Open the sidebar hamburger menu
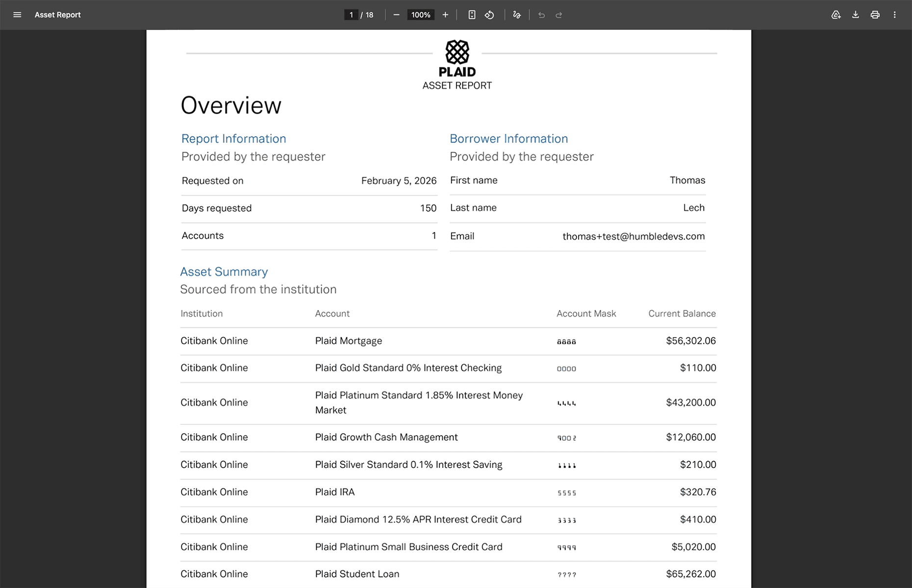The height and width of the screenshot is (588, 912). click(x=17, y=15)
